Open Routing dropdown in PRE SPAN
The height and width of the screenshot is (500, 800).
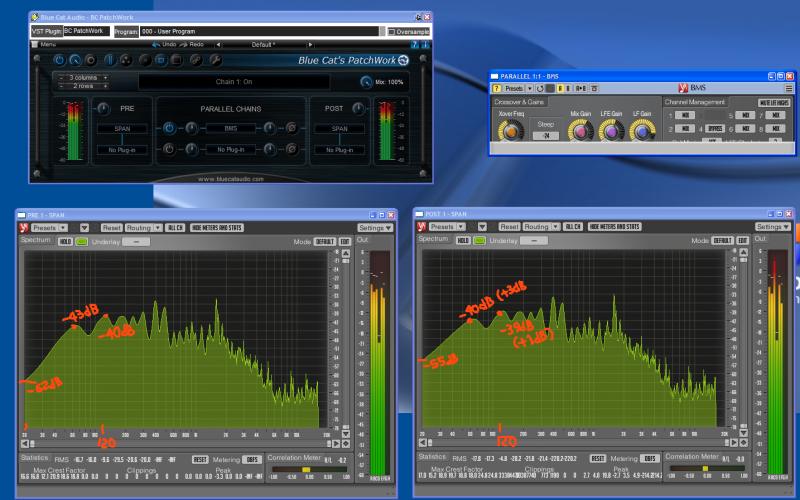(x=143, y=228)
